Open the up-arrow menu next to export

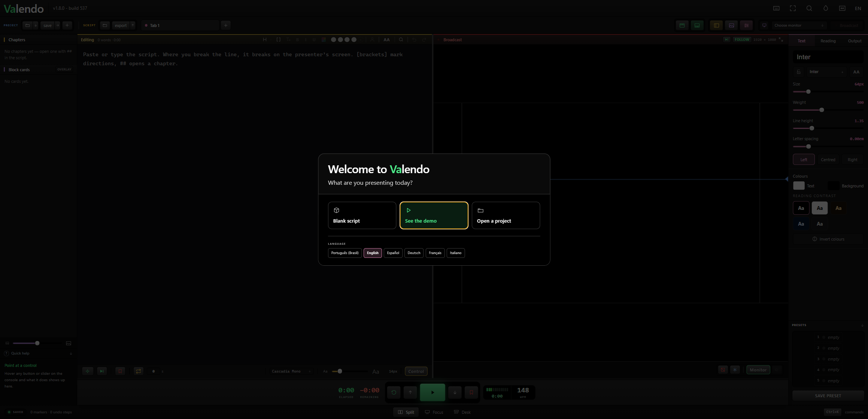[133, 25]
